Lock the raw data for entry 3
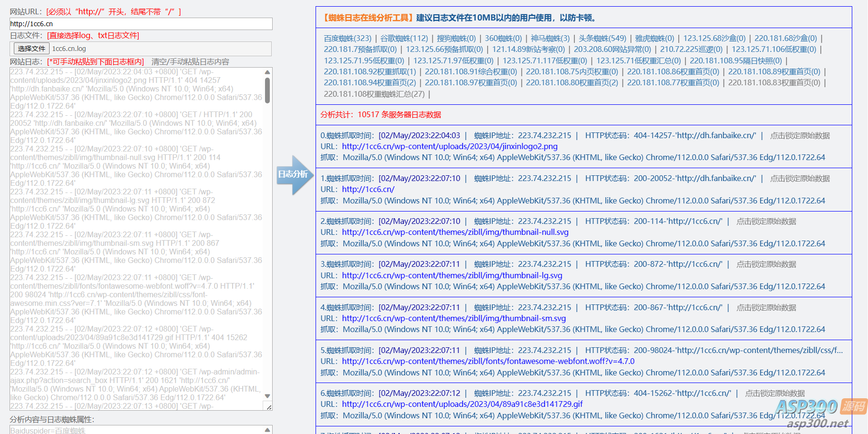 coord(766,264)
